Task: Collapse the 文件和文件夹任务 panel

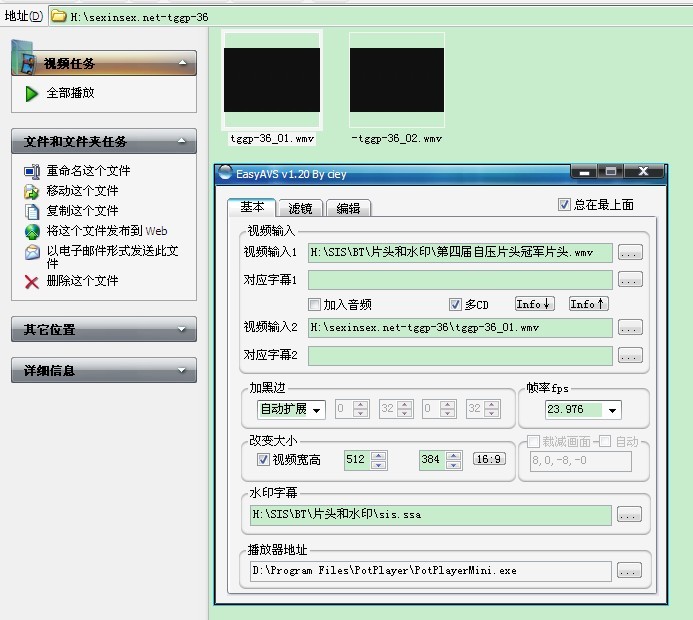Action: (182, 141)
